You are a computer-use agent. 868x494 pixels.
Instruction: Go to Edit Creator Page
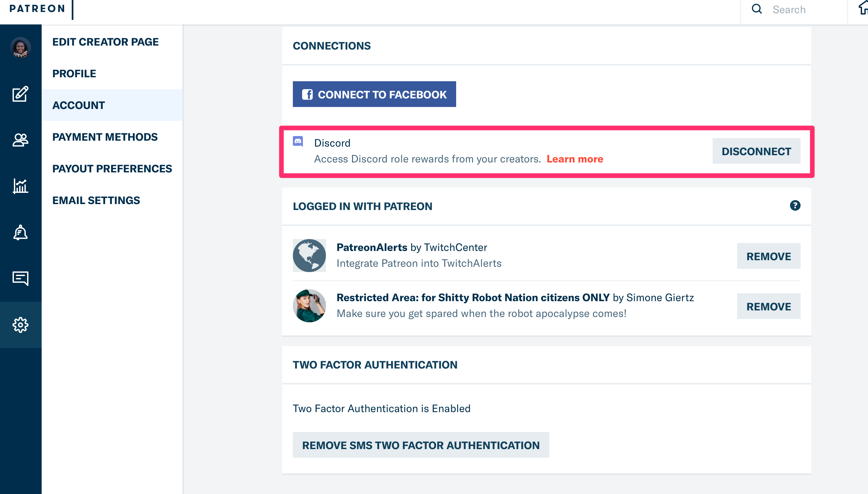click(x=105, y=42)
